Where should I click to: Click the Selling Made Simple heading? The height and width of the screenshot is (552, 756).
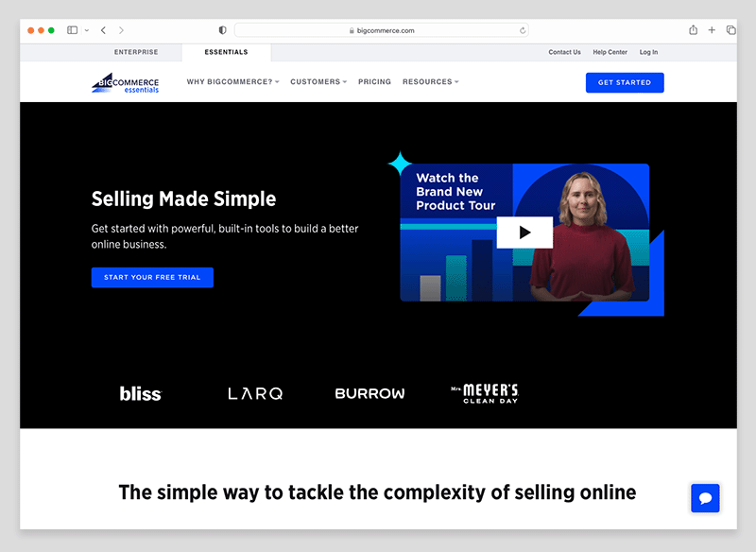click(x=183, y=198)
